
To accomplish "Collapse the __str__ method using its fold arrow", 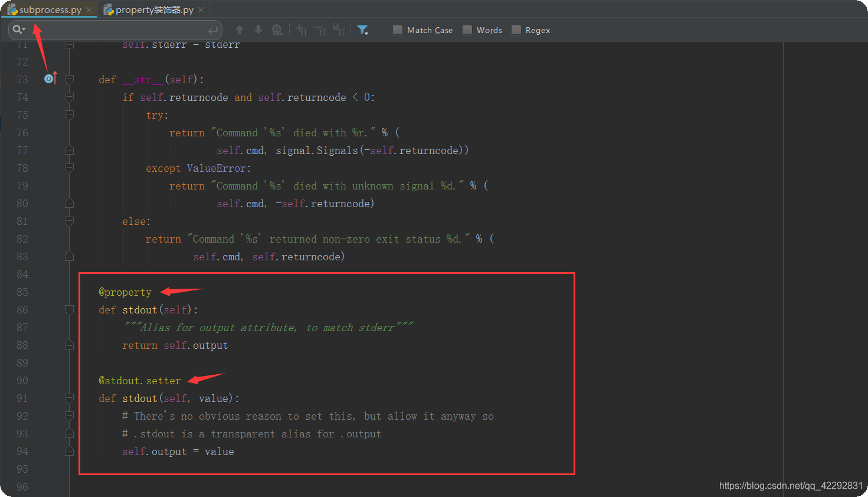I will click(68, 79).
